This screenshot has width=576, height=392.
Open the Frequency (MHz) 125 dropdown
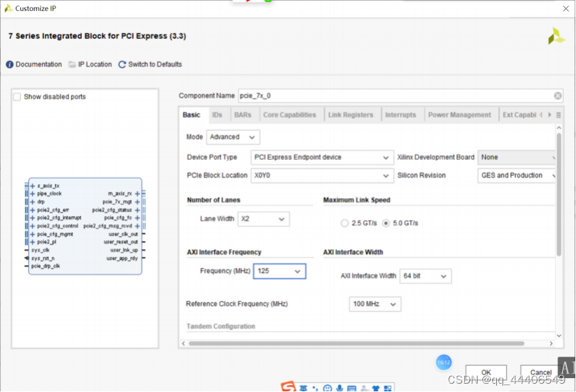[x=279, y=271]
